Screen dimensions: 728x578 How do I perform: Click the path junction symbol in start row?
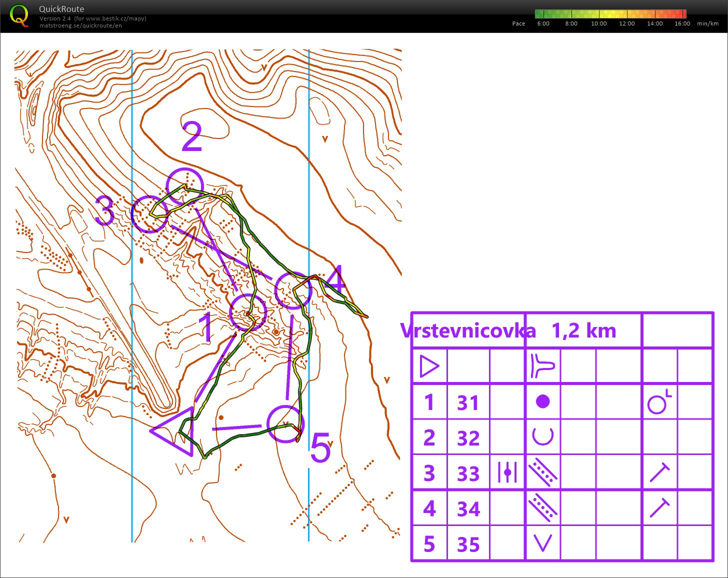coord(542,366)
